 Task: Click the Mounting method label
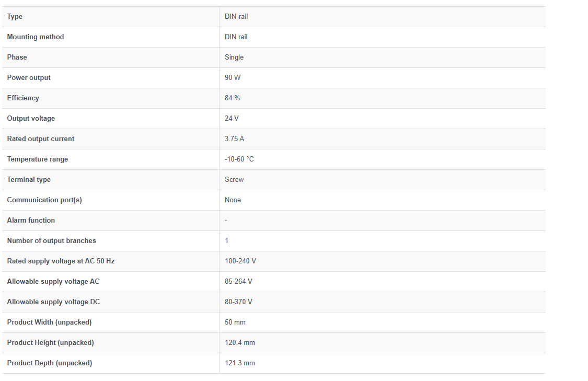pyautogui.click(x=36, y=37)
